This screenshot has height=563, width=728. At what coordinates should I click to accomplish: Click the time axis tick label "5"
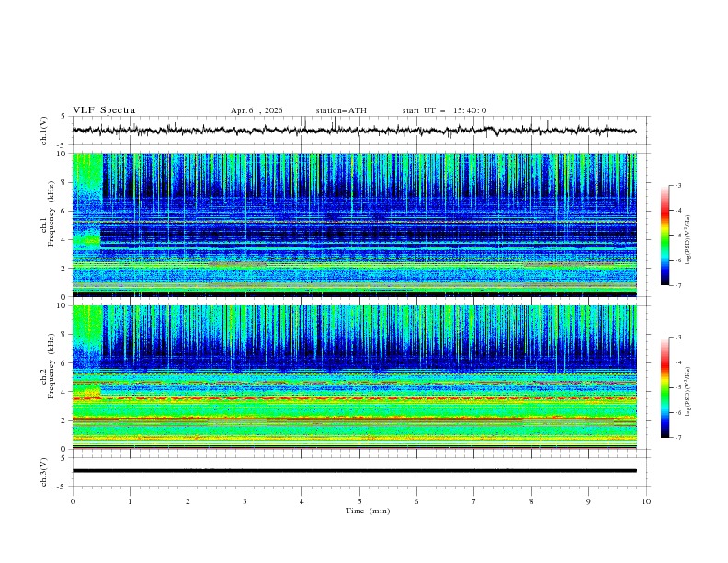[x=359, y=501]
